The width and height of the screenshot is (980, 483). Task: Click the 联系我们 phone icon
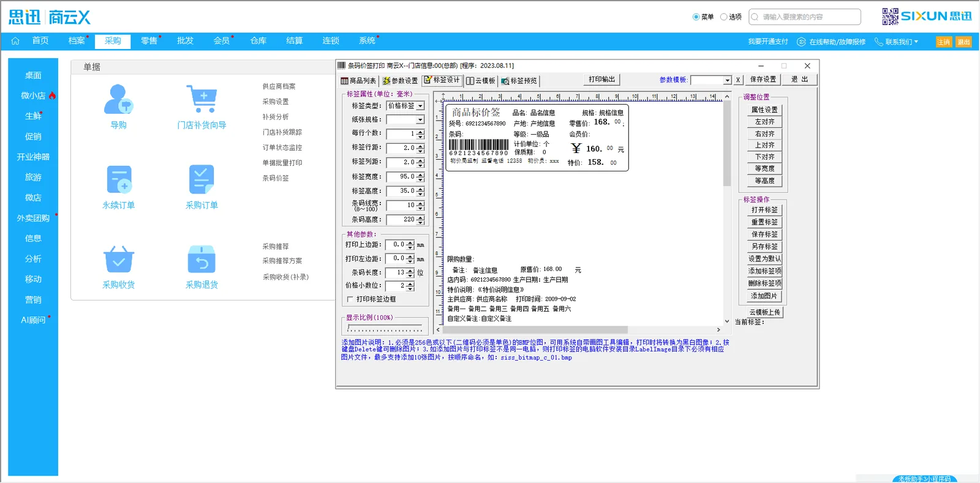click(878, 42)
